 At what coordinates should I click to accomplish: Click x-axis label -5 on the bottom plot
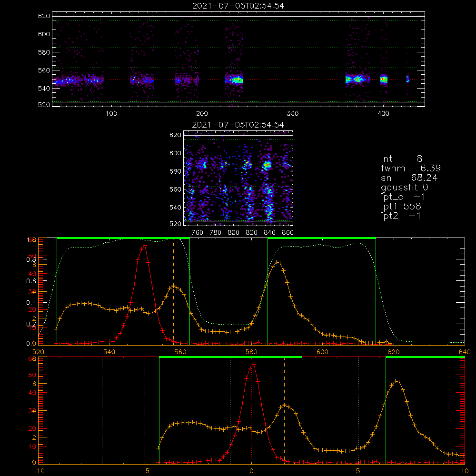pyautogui.click(x=145, y=471)
